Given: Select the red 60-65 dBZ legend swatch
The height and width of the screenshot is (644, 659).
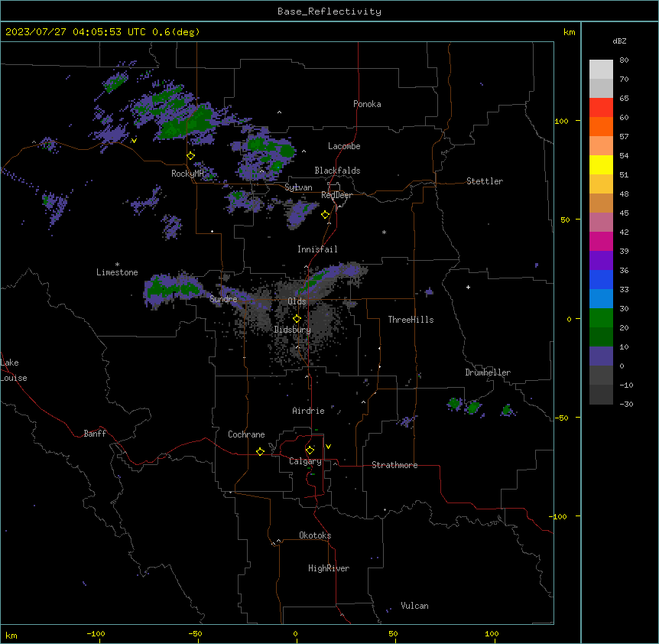Looking at the screenshot, I should point(601,108).
